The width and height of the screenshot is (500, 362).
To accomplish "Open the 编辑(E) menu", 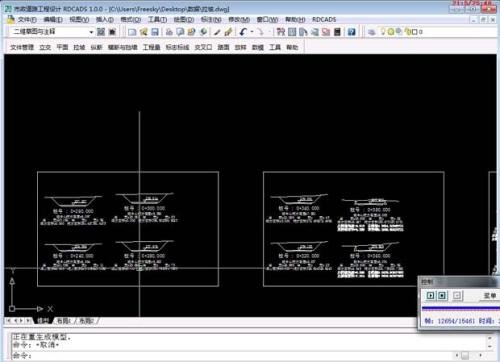I will click(x=53, y=20).
